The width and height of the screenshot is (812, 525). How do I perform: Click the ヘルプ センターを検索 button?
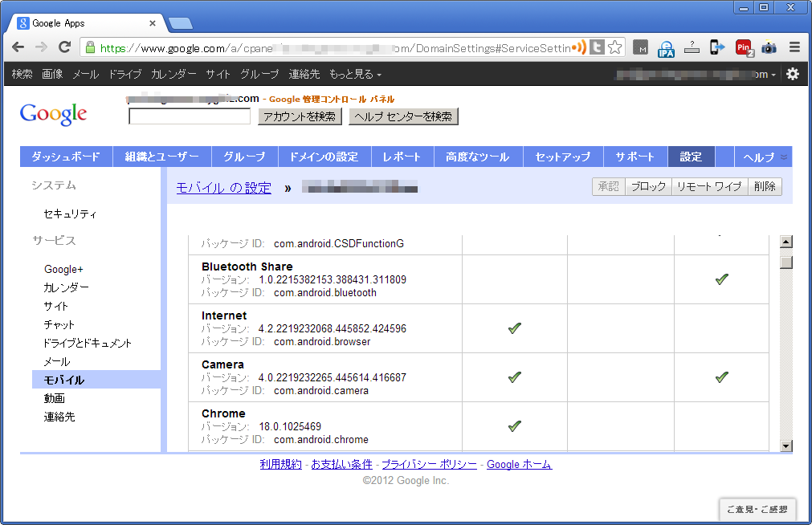[x=403, y=116]
